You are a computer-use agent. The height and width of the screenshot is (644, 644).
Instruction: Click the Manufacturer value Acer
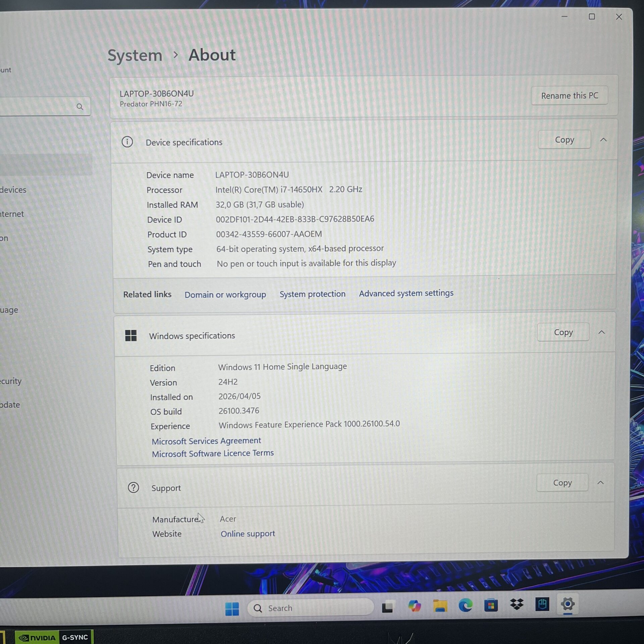click(x=228, y=519)
